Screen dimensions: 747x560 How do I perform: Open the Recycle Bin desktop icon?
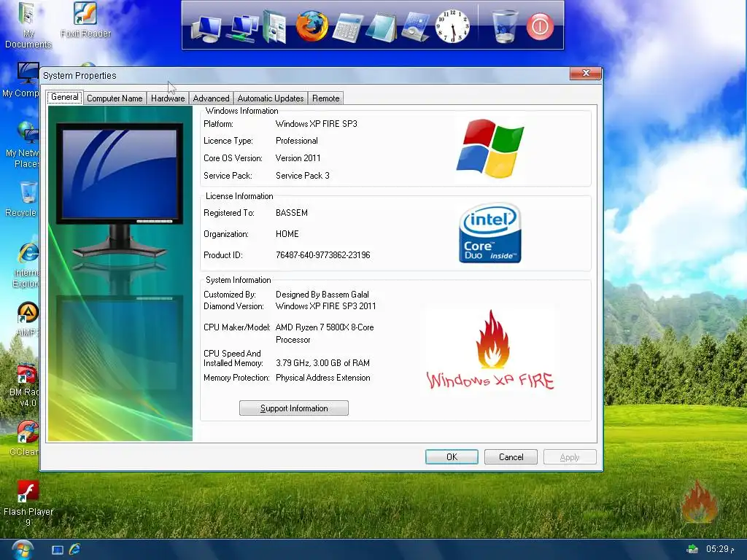(21, 199)
